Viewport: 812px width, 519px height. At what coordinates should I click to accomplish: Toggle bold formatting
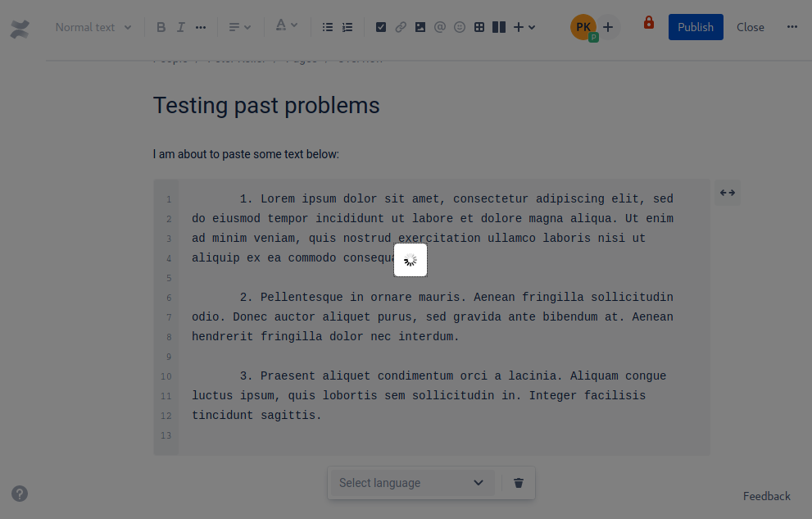(161, 26)
